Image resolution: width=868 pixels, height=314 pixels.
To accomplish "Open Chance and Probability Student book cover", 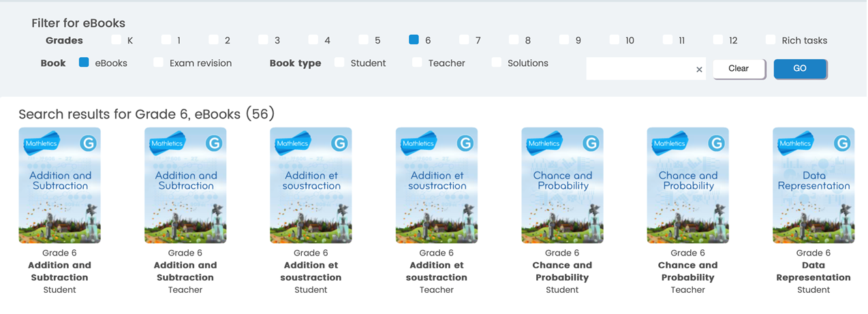I will (562, 185).
